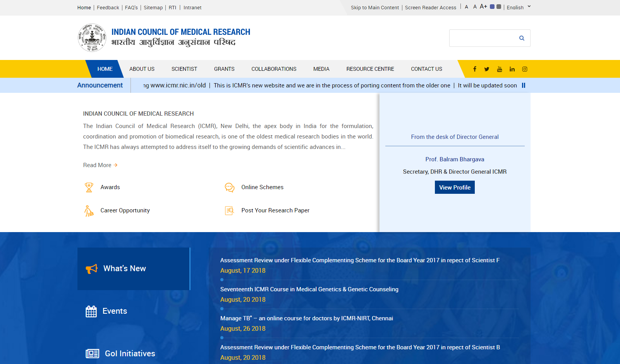Open Manage TB online course news item

point(307,318)
